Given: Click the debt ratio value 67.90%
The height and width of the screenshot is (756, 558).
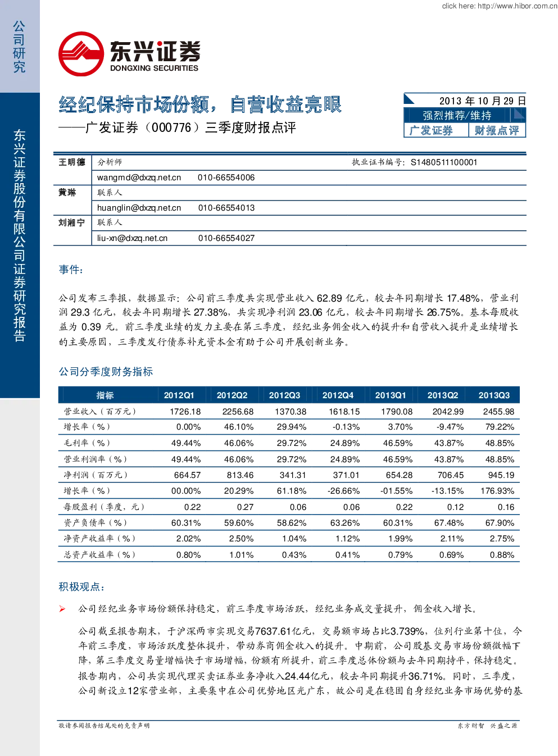Looking at the screenshot, I should (500, 523).
